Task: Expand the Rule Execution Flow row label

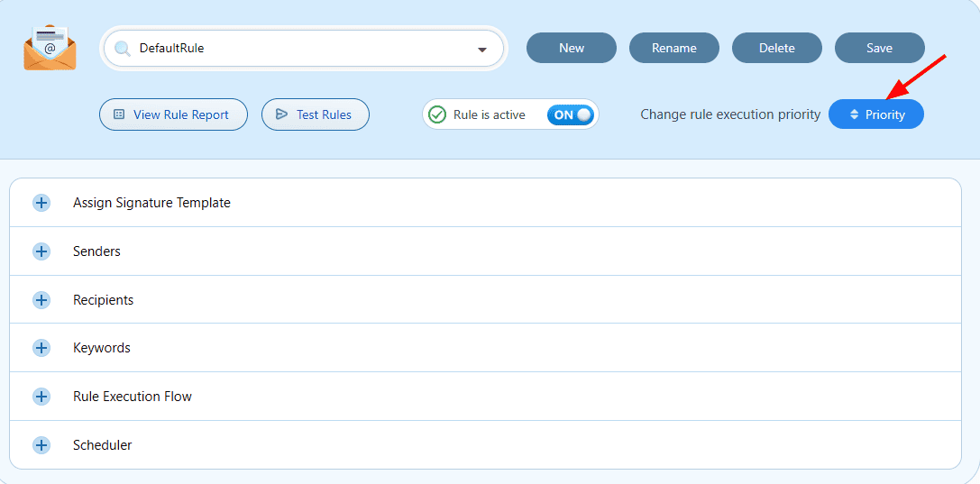Action: [x=133, y=397]
